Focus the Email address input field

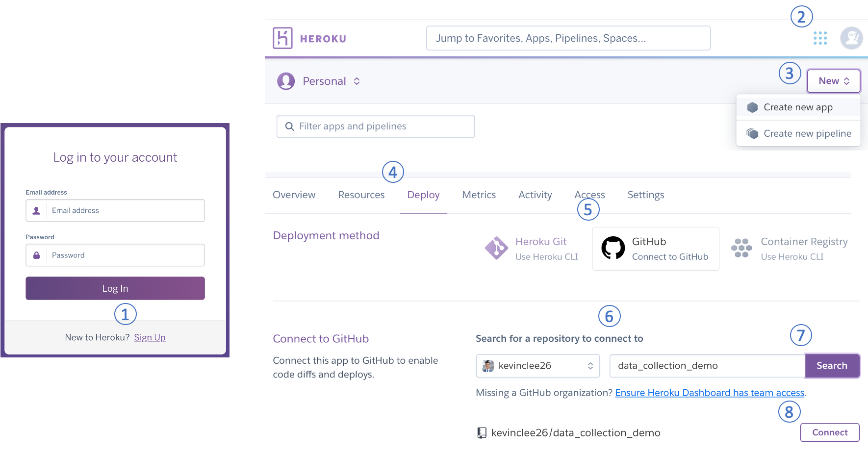coord(115,210)
